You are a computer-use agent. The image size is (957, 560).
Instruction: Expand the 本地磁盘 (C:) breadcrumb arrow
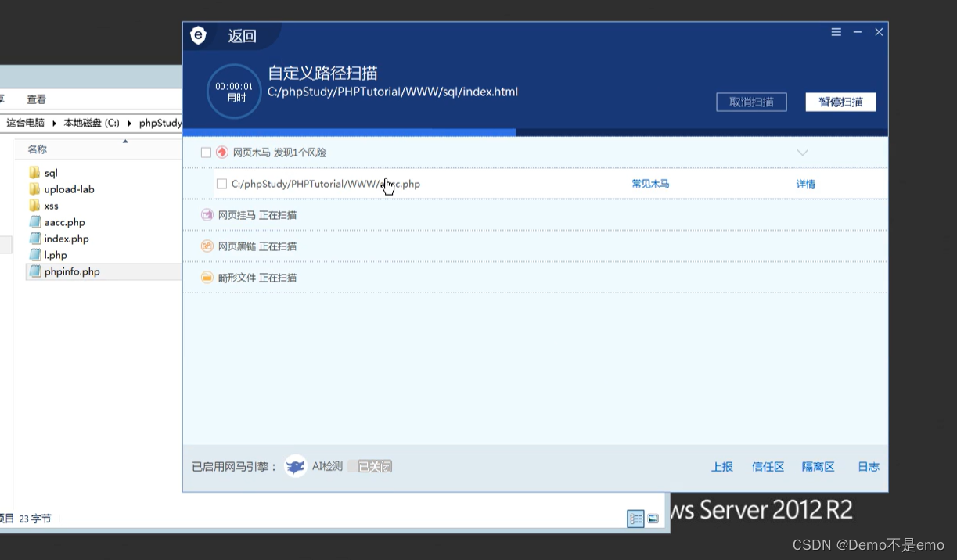[129, 123]
